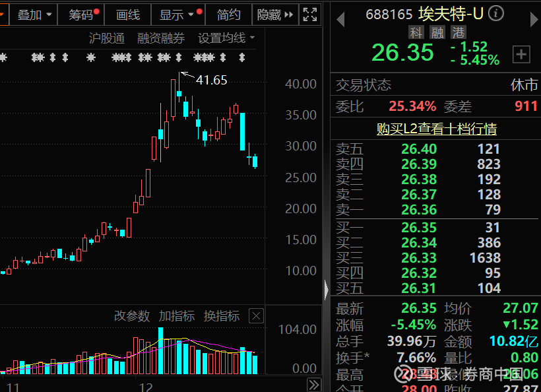Click the 沪股通 label

pos(107,38)
